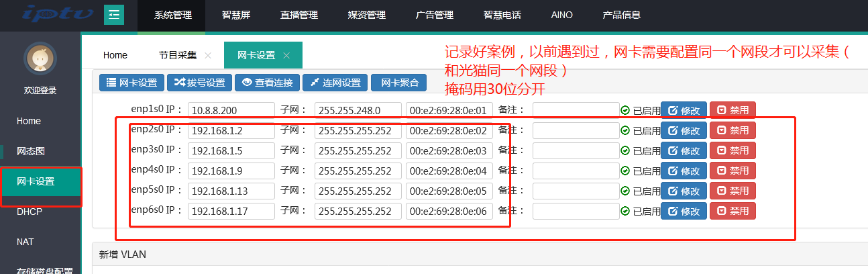Click 禁用 for enp4s0 row
Viewport: 868px width, 274px height.
coord(733,171)
